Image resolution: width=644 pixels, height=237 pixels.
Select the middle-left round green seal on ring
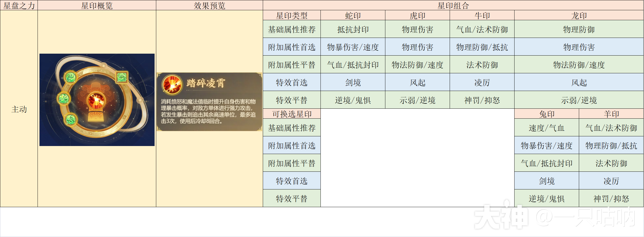(x=64, y=98)
